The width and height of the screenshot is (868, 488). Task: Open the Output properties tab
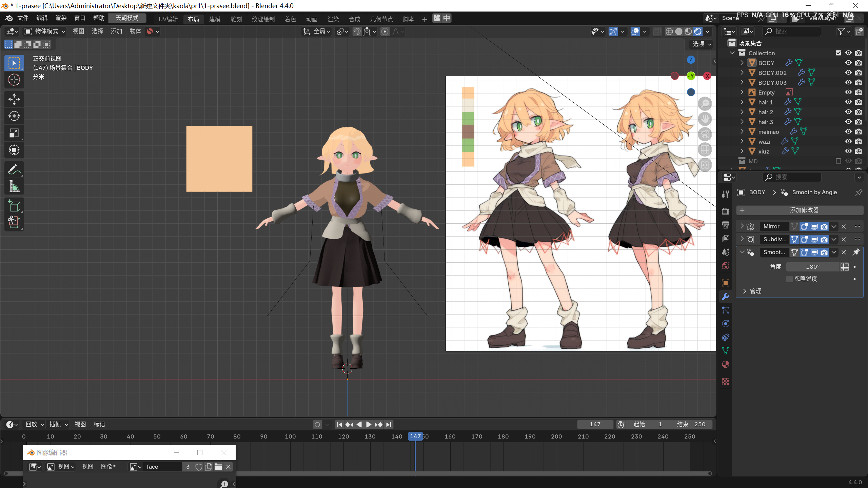pos(725,225)
